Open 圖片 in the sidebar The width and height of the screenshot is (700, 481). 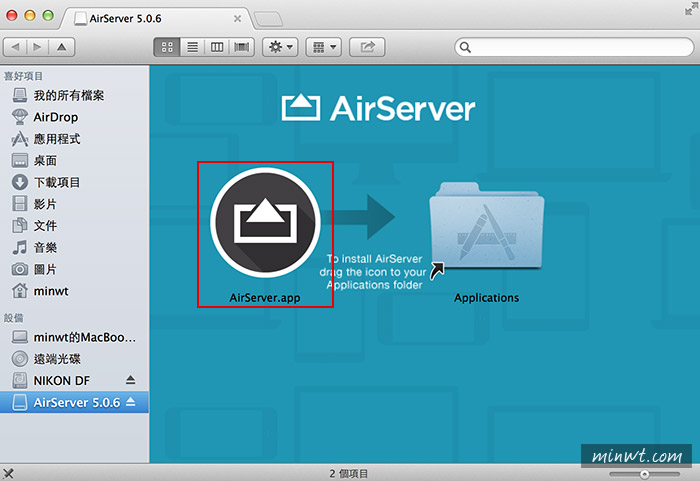pos(75,269)
